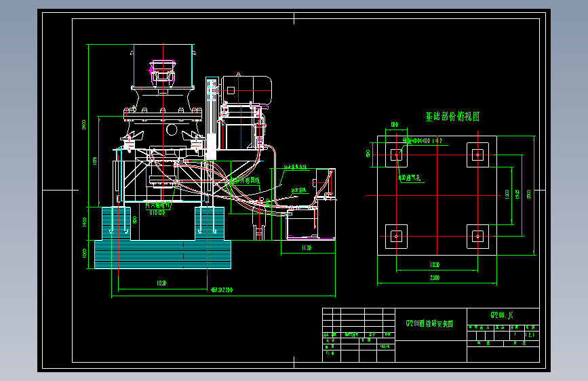Screen dimensions: 588x381
Task: Click the feed hopper atop the crusher
Action: pyautogui.click(x=163, y=66)
